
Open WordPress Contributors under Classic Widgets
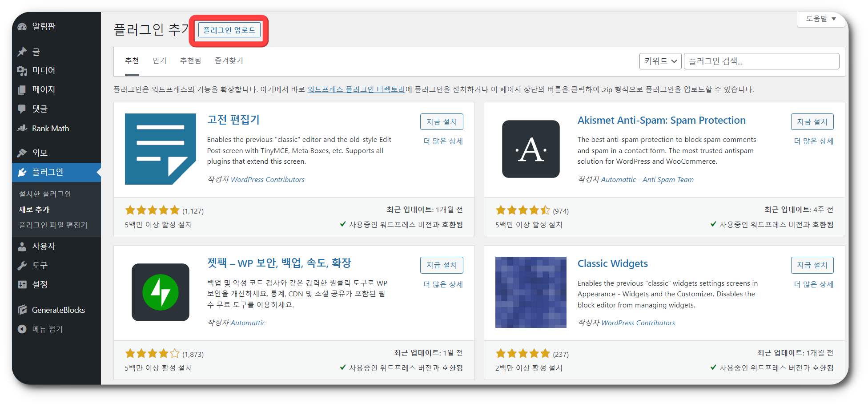coord(638,323)
